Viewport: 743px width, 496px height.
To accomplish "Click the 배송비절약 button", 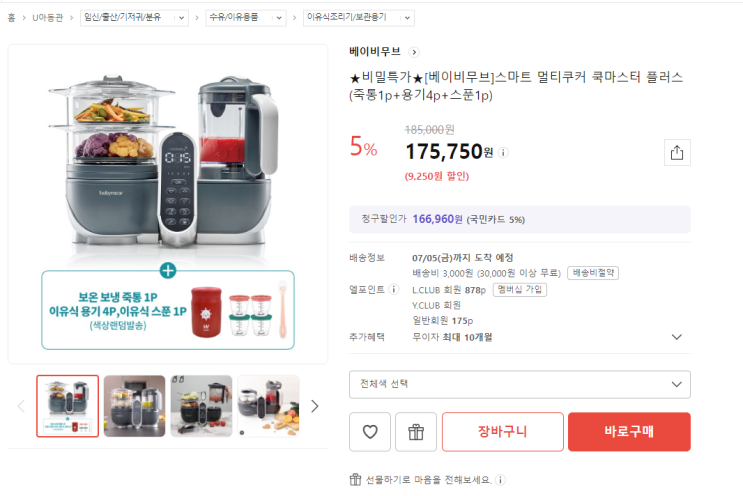I will 594,273.
